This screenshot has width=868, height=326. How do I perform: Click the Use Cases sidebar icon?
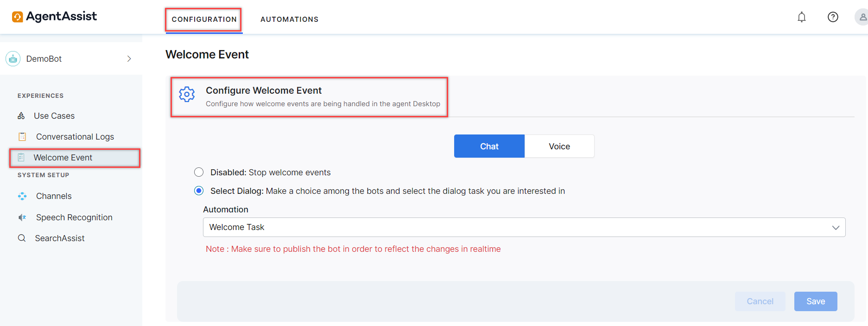[x=21, y=115]
